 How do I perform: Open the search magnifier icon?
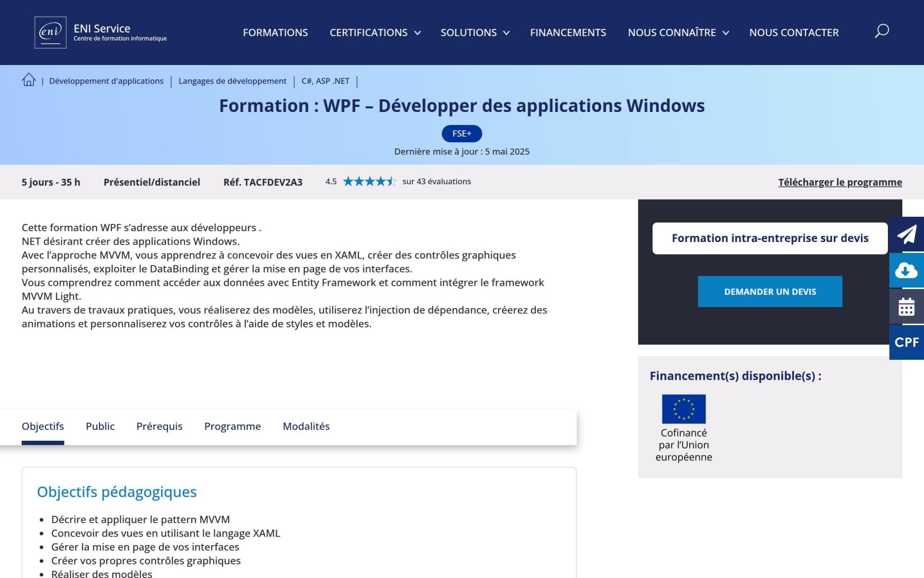[x=882, y=31]
